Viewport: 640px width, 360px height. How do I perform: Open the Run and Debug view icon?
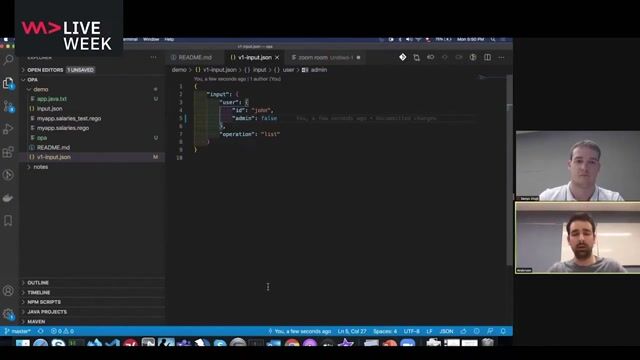pos(8,129)
